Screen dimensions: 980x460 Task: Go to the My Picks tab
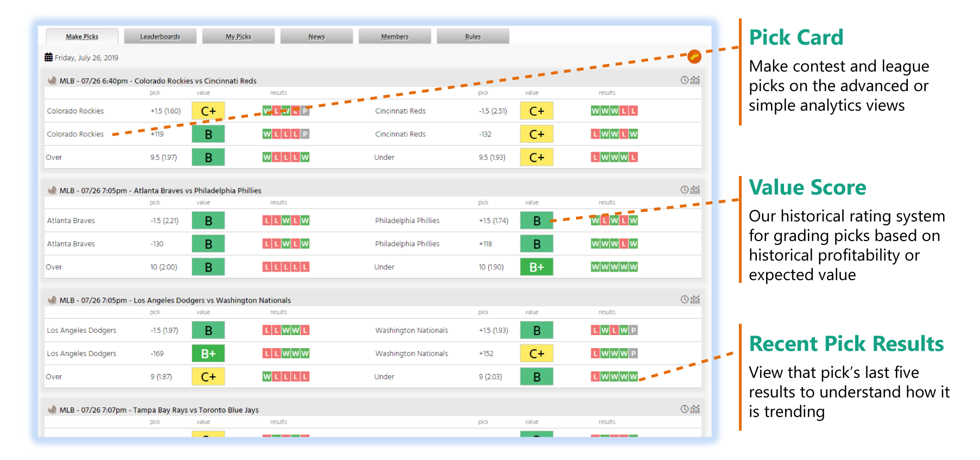coord(238,36)
